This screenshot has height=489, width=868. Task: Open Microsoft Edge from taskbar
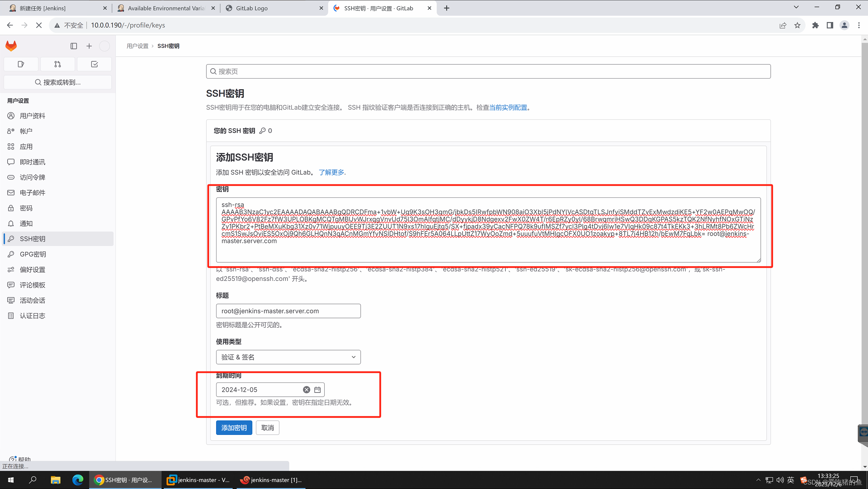pos(78,480)
